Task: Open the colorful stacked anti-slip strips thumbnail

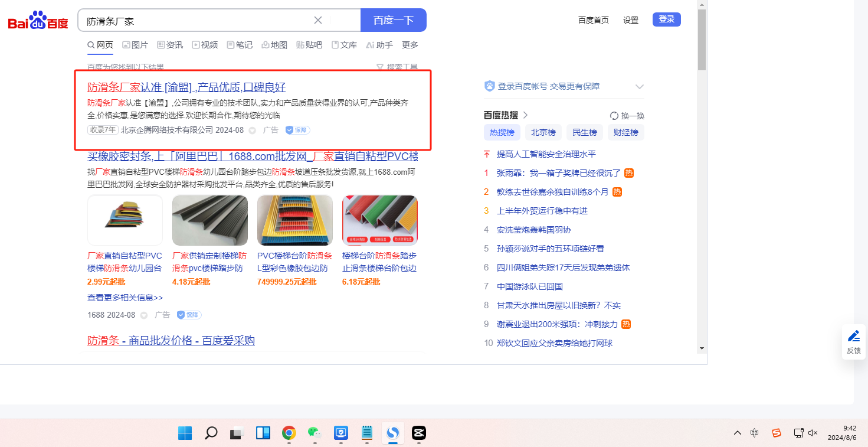Action: coord(125,220)
